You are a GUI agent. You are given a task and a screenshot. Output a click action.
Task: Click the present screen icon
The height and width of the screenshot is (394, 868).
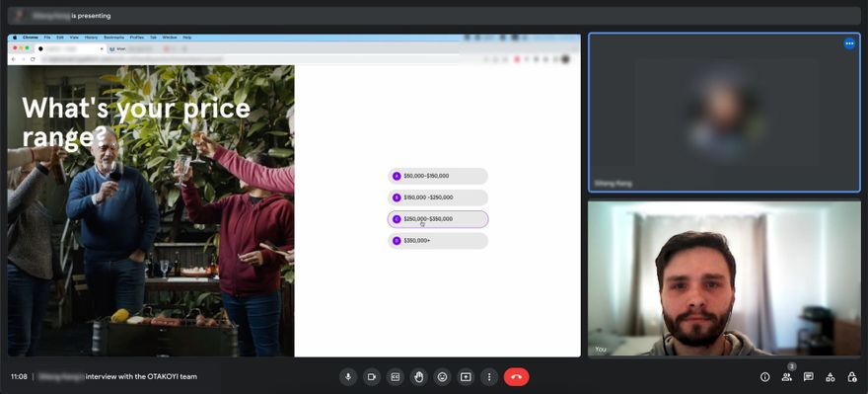click(x=466, y=377)
